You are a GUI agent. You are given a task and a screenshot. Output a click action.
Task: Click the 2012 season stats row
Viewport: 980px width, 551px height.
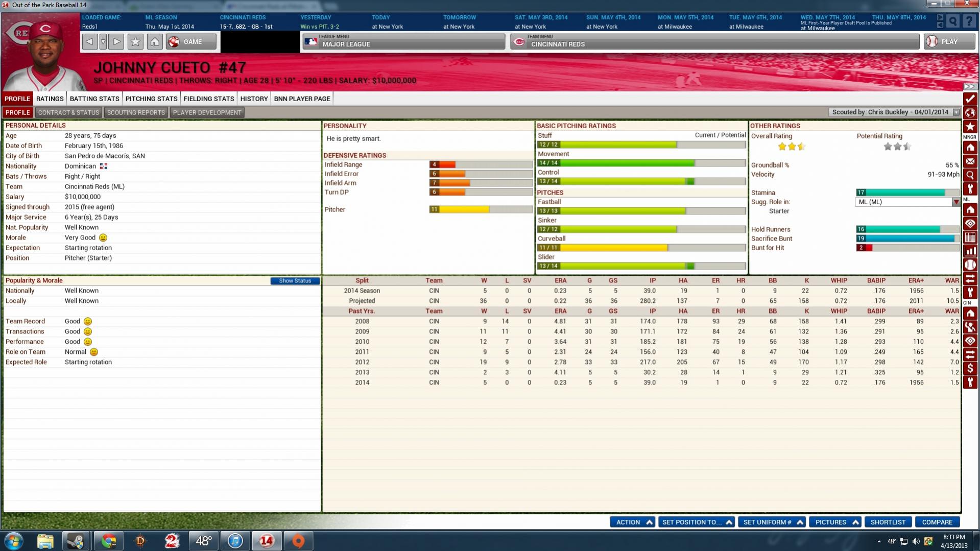(x=641, y=362)
